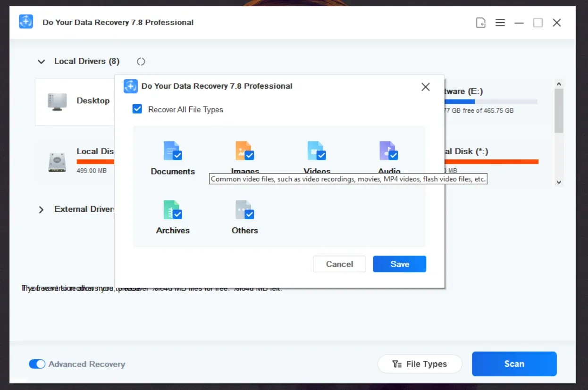The height and width of the screenshot is (390, 588).
Task: Select the Videos file type icon
Action: [317, 151]
